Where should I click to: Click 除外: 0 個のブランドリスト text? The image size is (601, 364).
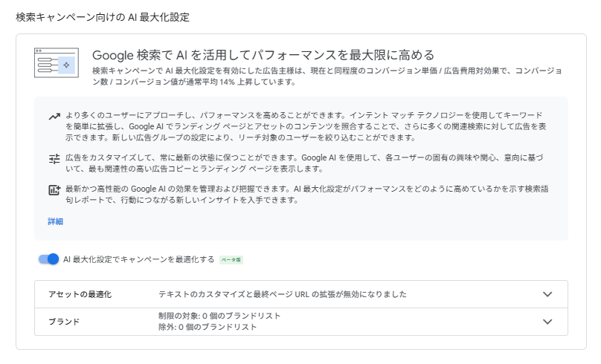(x=207, y=327)
